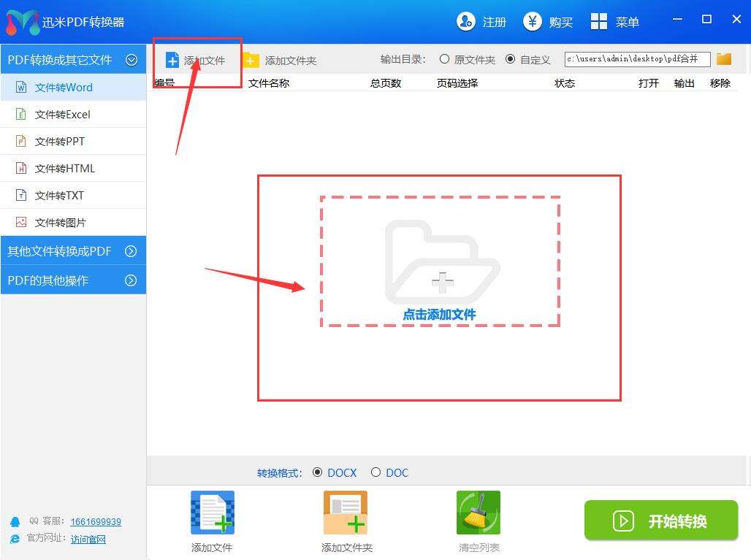Collapse the PDF转换成其它文件 section

click(131, 60)
